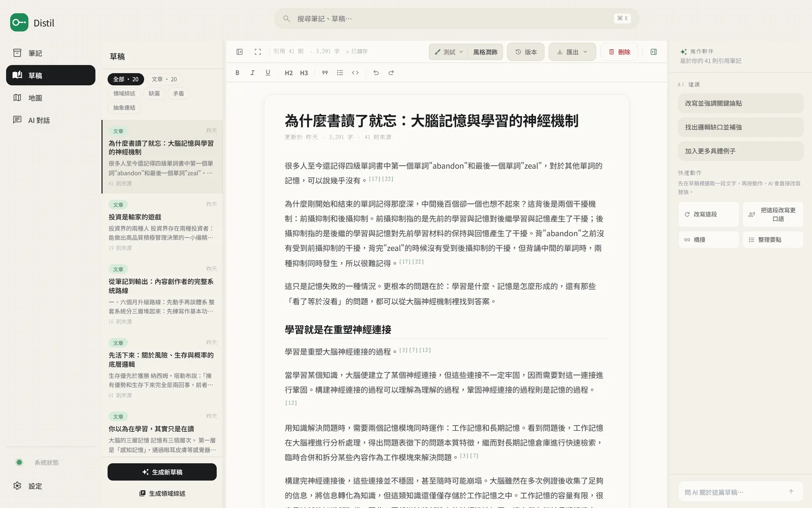Image resolution: width=812 pixels, height=508 pixels.
Task: Click 生成領域綜述 button
Action: (x=162, y=493)
